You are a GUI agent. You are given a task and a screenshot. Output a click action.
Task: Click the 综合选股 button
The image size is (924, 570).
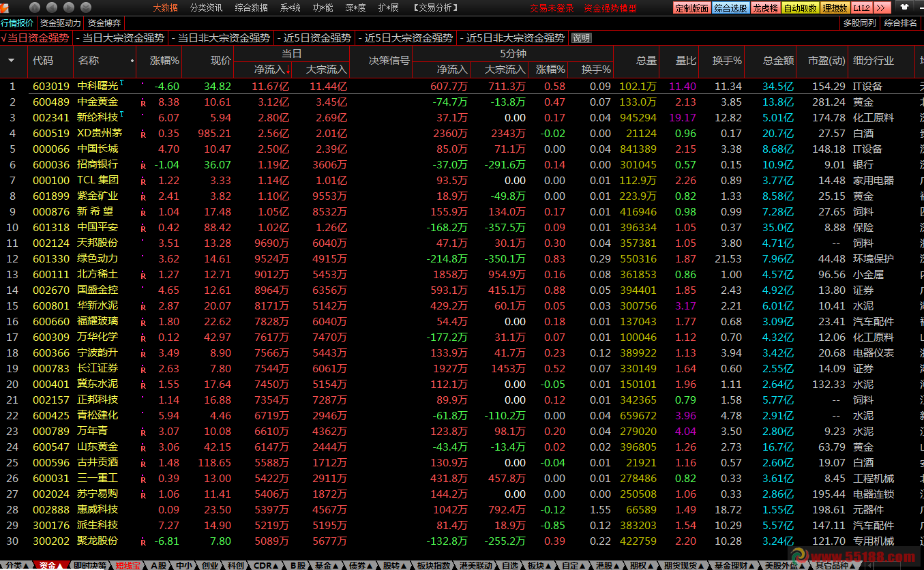(x=730, y=8)
